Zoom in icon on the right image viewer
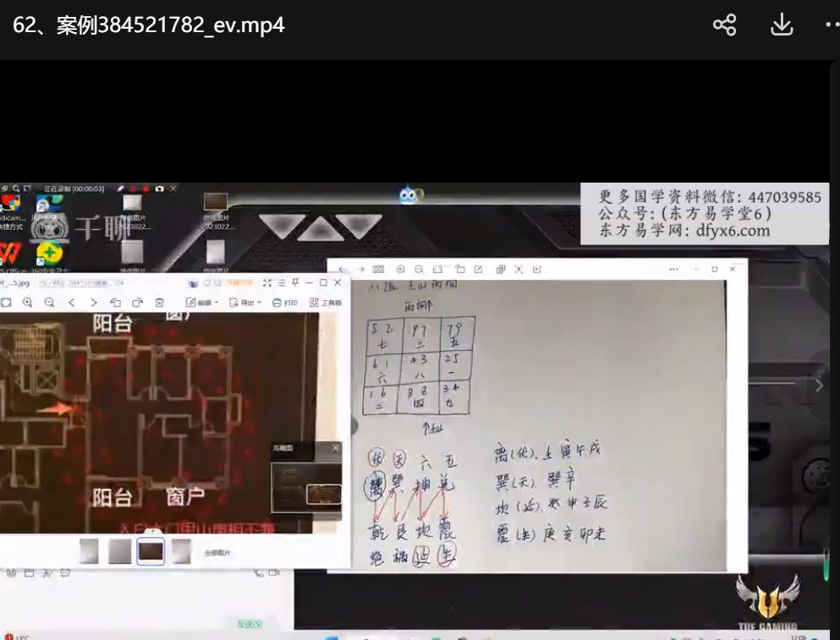This screenshot has width=840, height=640. point(400,270)
